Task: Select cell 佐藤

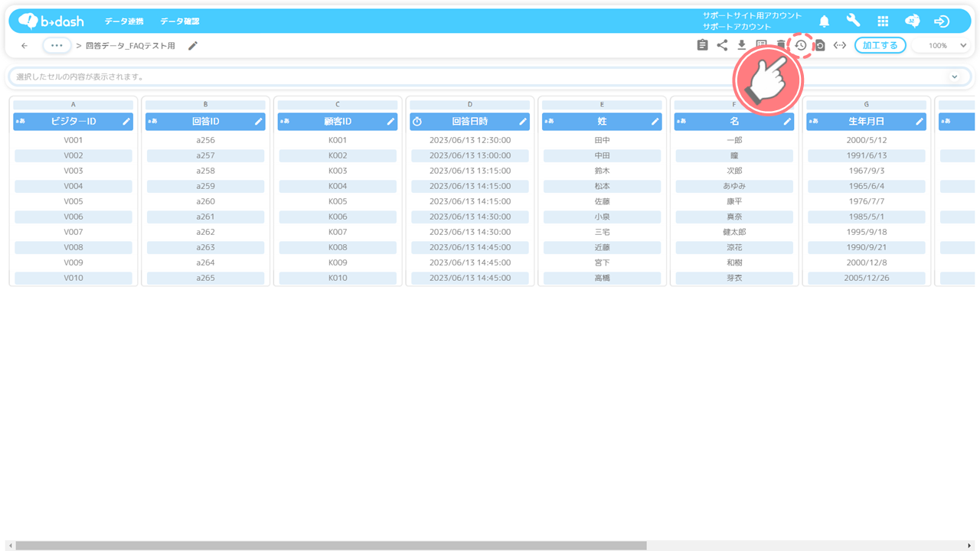Action: [x=602, y=201]
